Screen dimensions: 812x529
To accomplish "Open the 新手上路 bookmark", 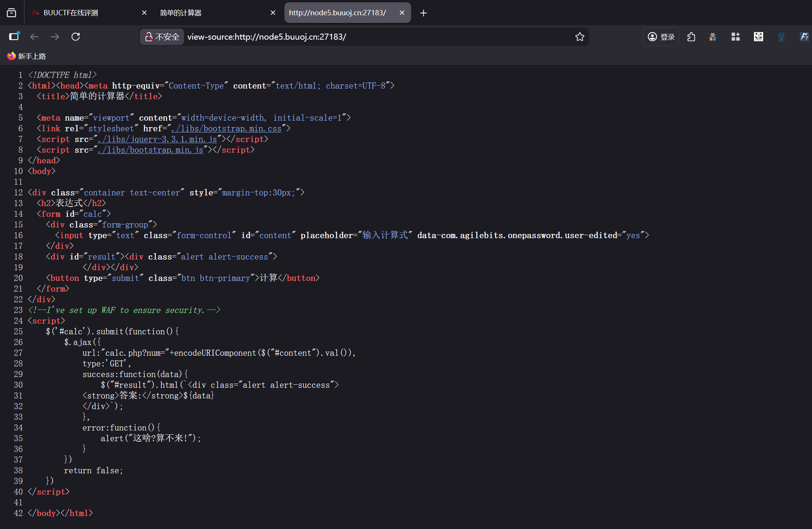I will pos(27,56).
